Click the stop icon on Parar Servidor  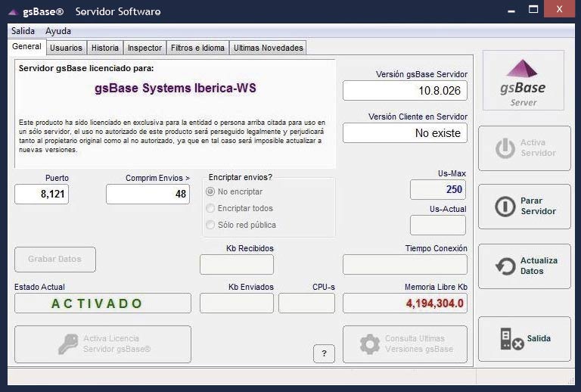(505, 206)
